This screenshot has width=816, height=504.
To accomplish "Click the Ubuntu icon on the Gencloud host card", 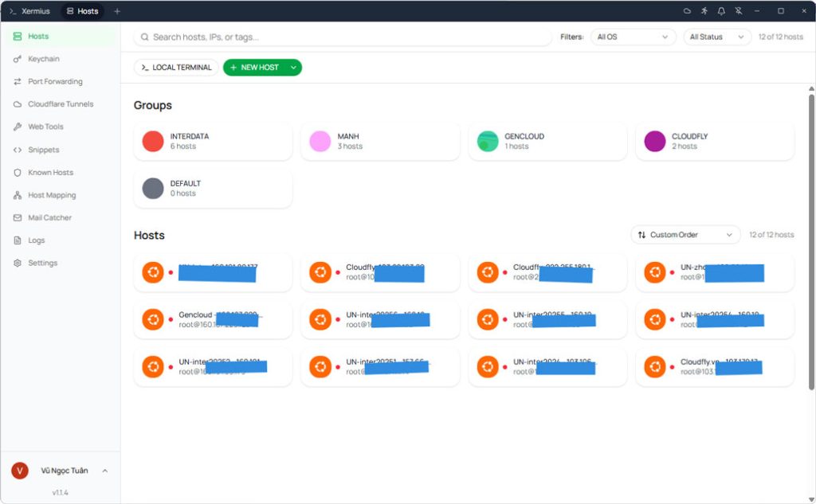I will pyautogui.click(x=153, y=319).
